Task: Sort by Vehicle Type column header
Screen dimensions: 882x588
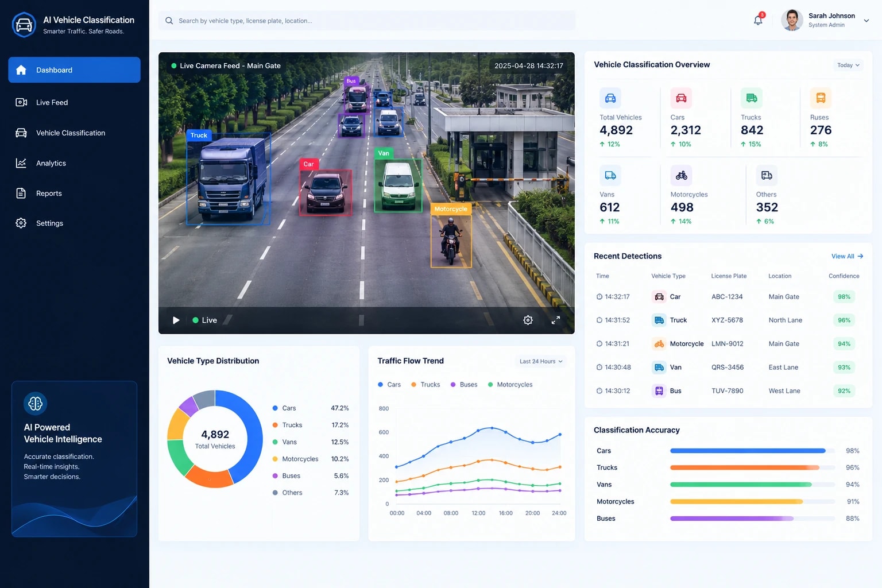Action: point(668,276)
